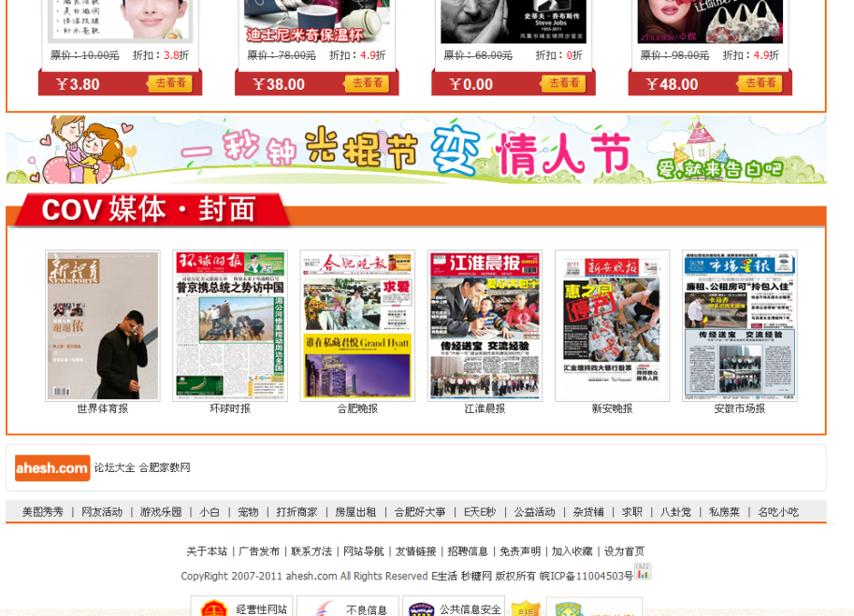Open 合肥晚报 cover thumbnail

tap(357, 325)
